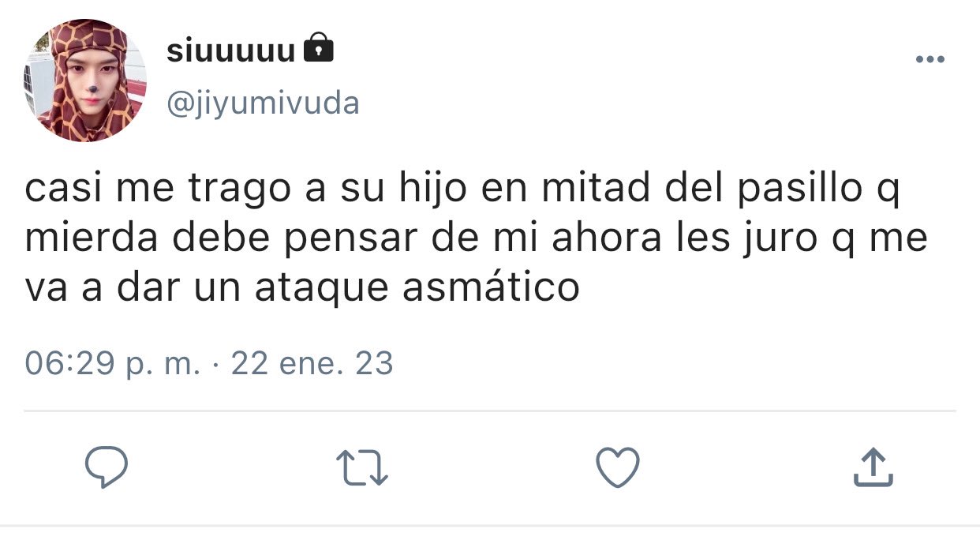Image resolution: width=980 pixels, height=540 pixels.
Task: Open the siuuuuu display name profile
Action: tap(231, 50)
